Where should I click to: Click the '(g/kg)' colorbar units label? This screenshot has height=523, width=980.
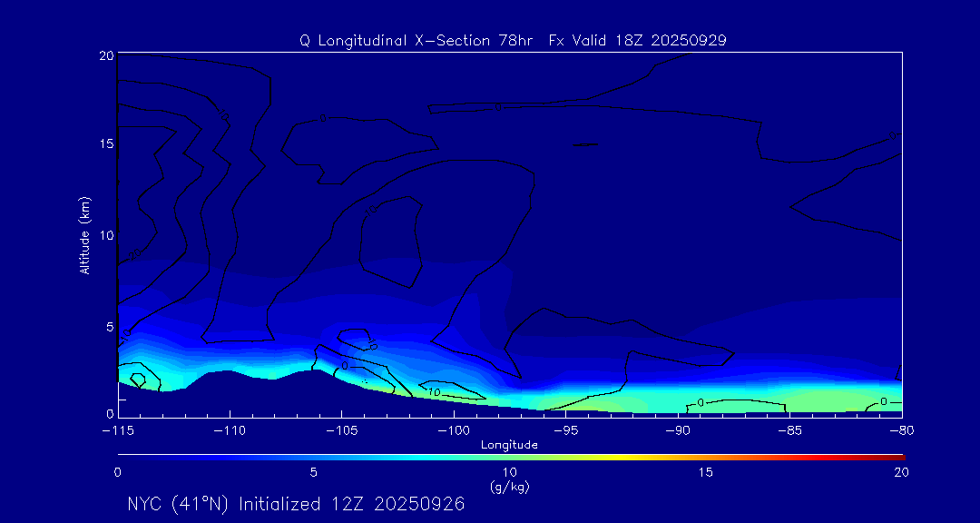point(509,487)
